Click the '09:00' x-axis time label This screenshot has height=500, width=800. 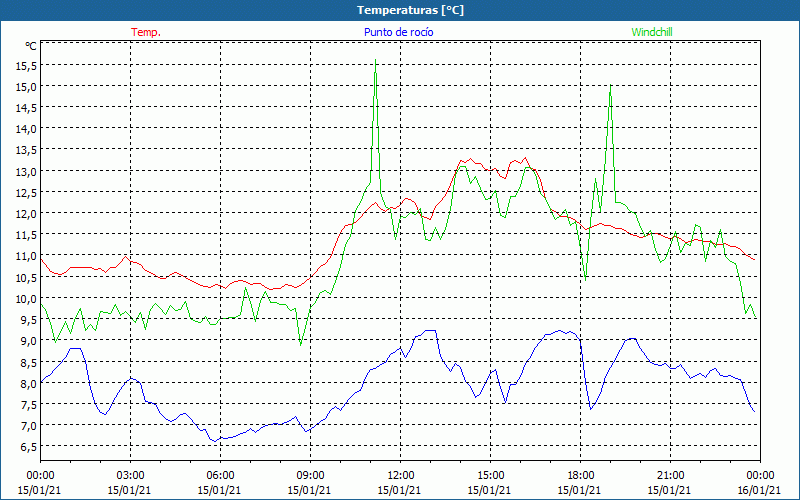[x=310, y=476]
